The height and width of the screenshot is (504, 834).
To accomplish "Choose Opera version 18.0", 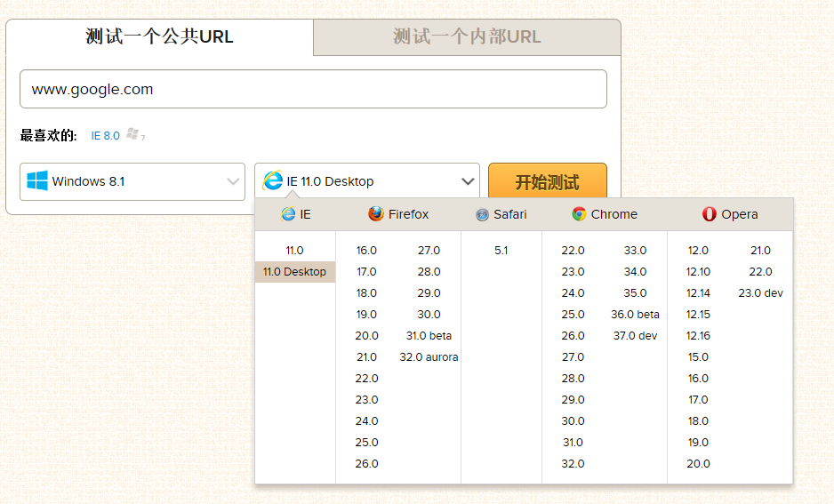I will [x=698, y=421].
